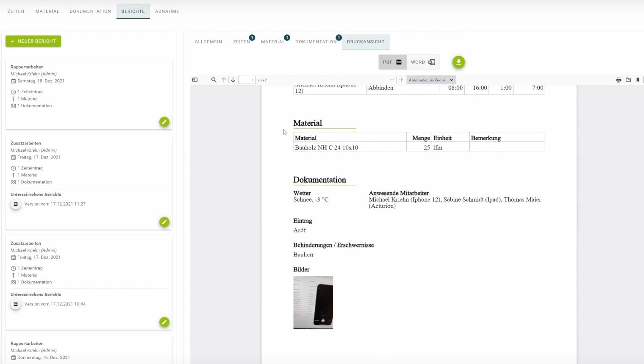Zoom out using the minus control
The height and width of the screenshot is (364, 644).
392,80
